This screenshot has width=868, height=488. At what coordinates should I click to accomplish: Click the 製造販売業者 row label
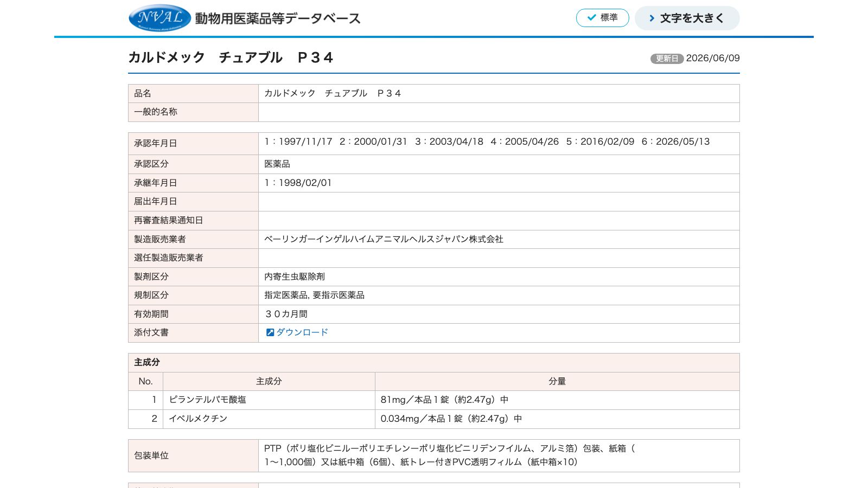(x=193, y=239)
